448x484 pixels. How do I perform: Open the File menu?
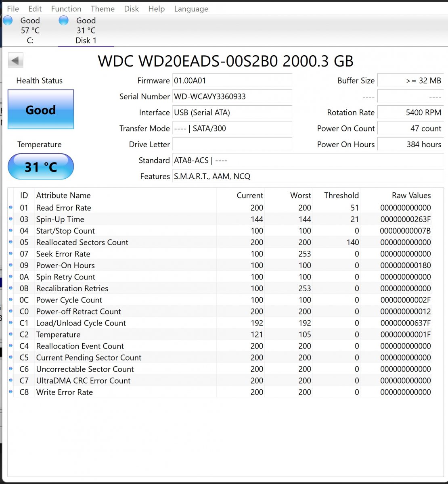pyautogui.click(x=13, y=8)
